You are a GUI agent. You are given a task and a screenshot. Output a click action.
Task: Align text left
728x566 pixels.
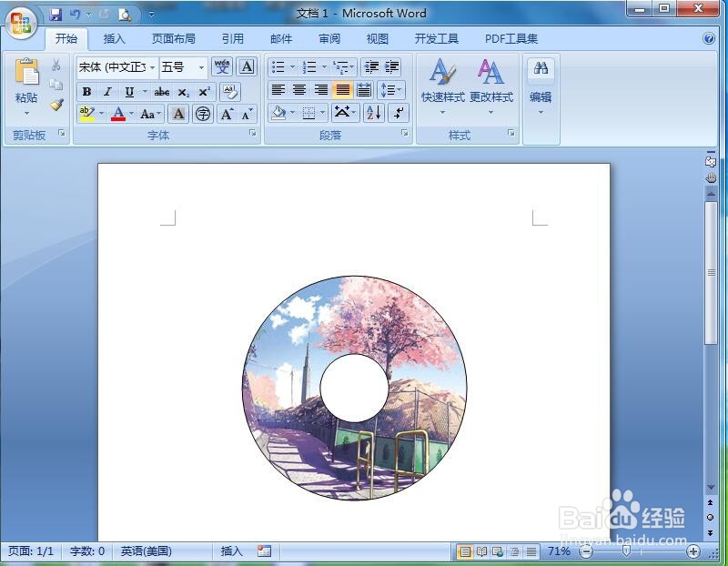point(278,89)
